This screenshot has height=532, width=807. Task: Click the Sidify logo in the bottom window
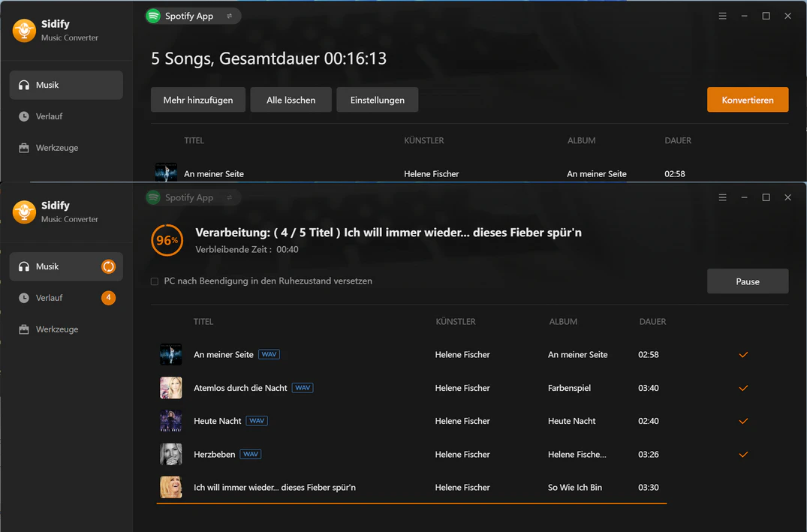[24, 212]
